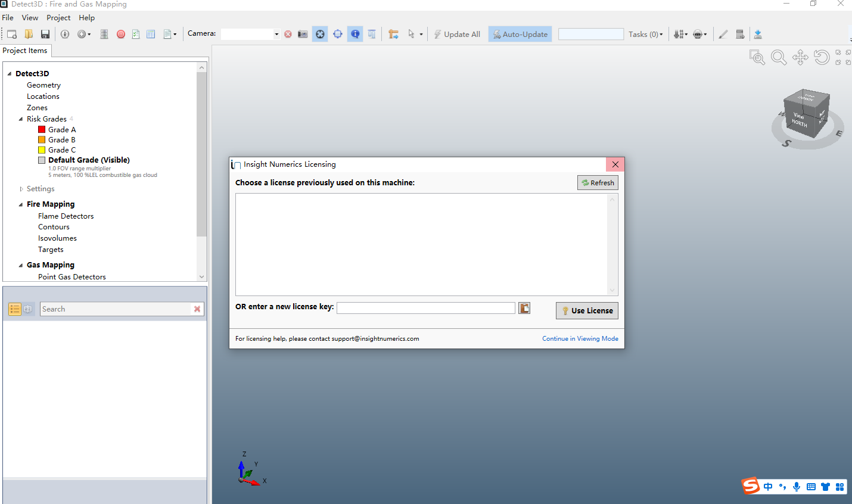Click the pencil edit icon in the toolbar
Image resolution: width=852 pixels, height=504 pixels.
[723, 34]
